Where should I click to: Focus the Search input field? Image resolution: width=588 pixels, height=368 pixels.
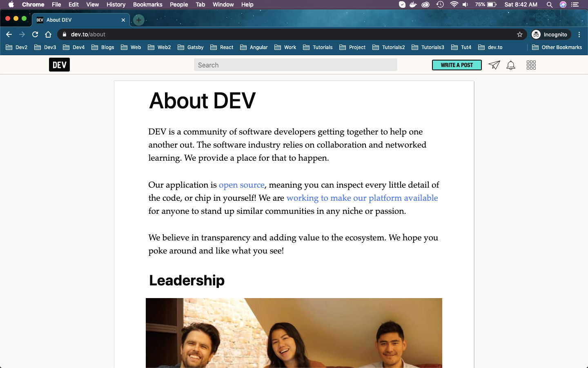coord(296,65)
